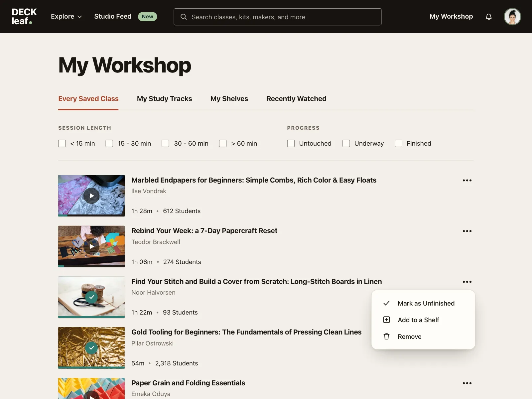The image size is (532, 399).
Task: Toggle the under 15 min filter
Action: click(x=62, y=143)
